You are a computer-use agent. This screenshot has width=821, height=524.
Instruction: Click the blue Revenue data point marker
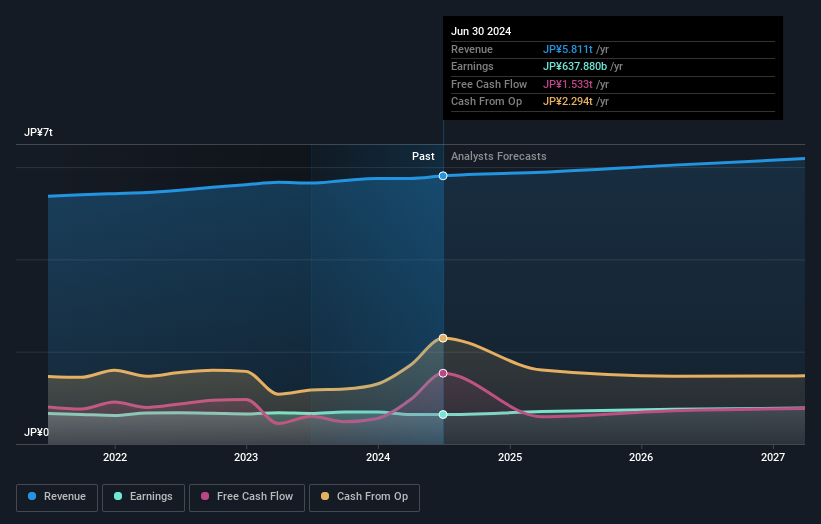click(x=443, y=176)
